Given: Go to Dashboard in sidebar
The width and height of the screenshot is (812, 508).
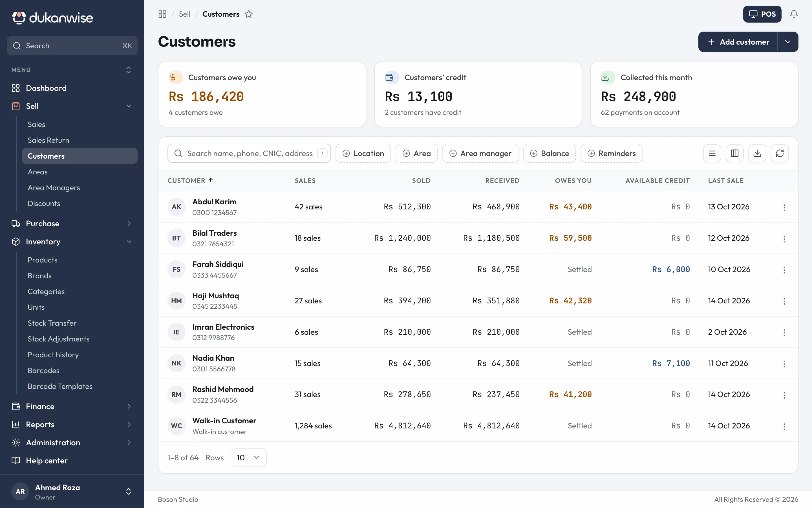Looking at the screenshot, I should tap(72, 88).
